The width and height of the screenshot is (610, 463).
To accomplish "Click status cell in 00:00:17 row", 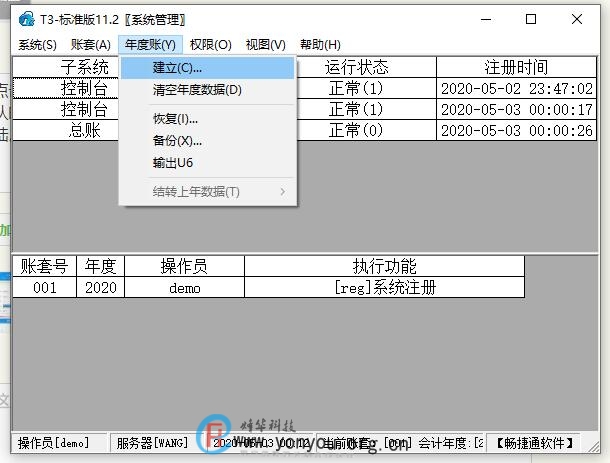I will [x=366, y=109].
